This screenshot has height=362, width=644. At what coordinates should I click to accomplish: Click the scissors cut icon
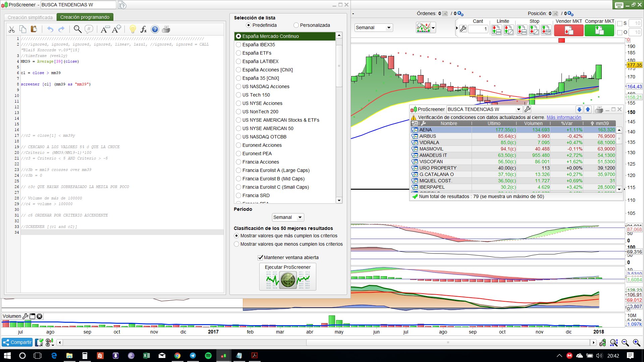12,29
